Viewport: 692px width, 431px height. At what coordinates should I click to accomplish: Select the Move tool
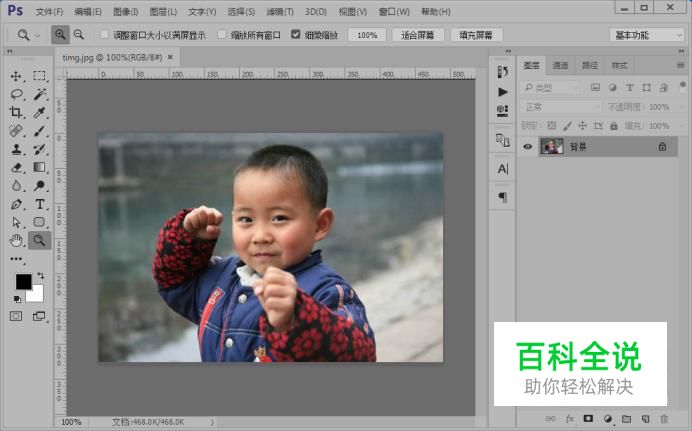[16, 76]
